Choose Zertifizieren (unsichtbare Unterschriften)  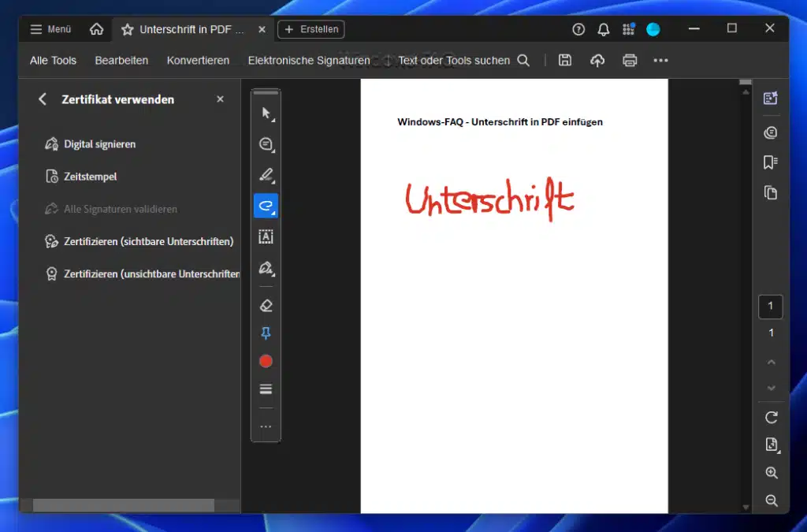142,273
